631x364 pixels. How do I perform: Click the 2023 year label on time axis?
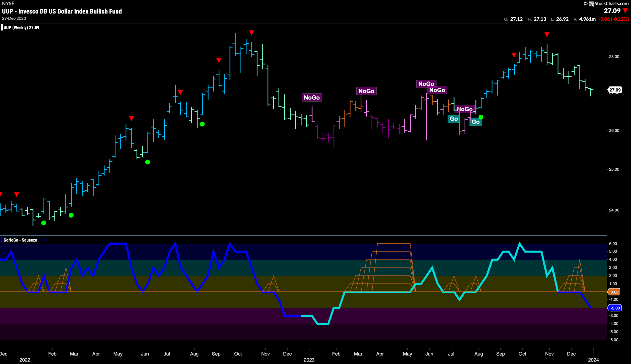coord(309,360)
